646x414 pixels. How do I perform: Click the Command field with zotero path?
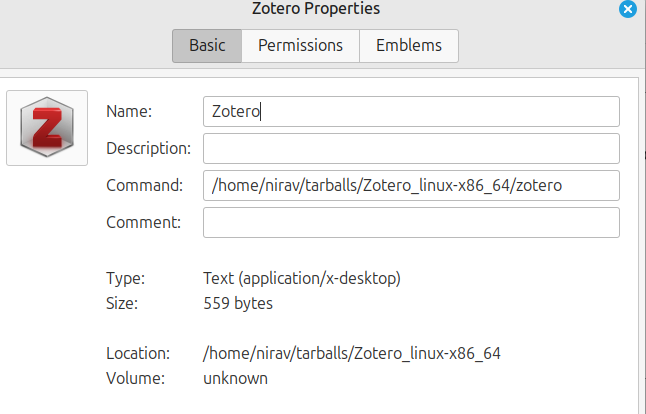tap(411, 185)
